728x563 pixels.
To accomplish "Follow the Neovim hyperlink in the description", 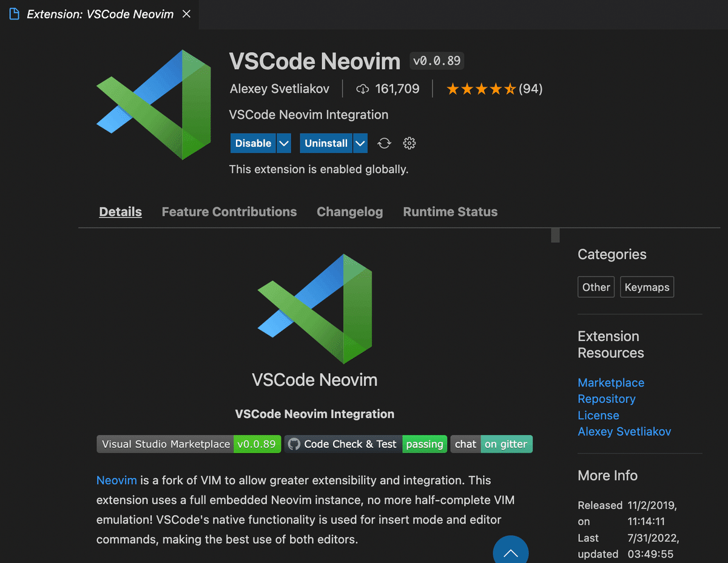I will [116, 480].
